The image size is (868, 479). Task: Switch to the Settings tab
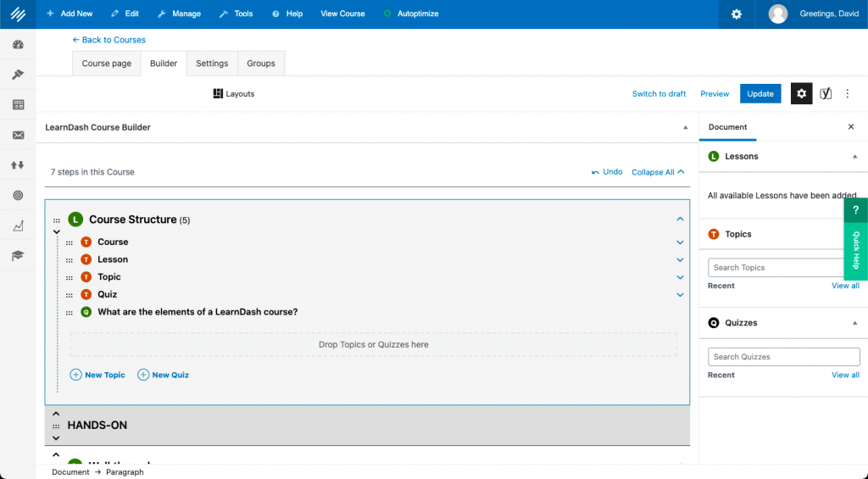coord(212,64)
